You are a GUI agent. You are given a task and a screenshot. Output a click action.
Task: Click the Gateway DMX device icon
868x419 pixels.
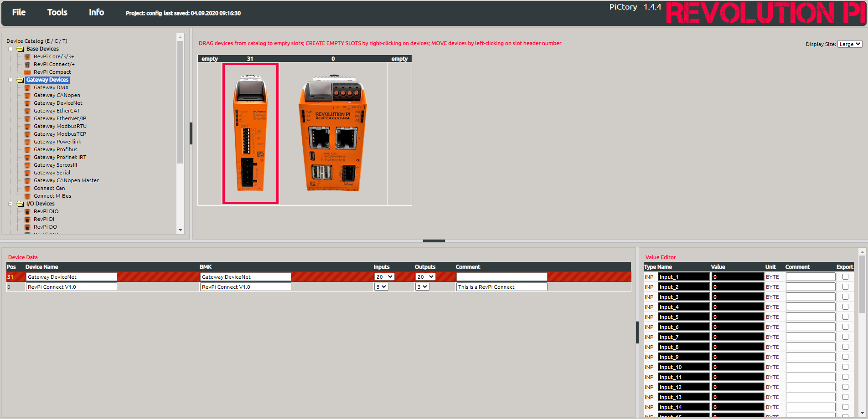(x=27, y=87)
